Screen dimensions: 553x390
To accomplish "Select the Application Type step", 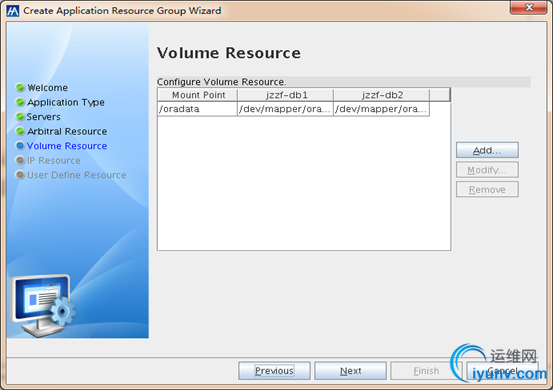I will [66, 102].
